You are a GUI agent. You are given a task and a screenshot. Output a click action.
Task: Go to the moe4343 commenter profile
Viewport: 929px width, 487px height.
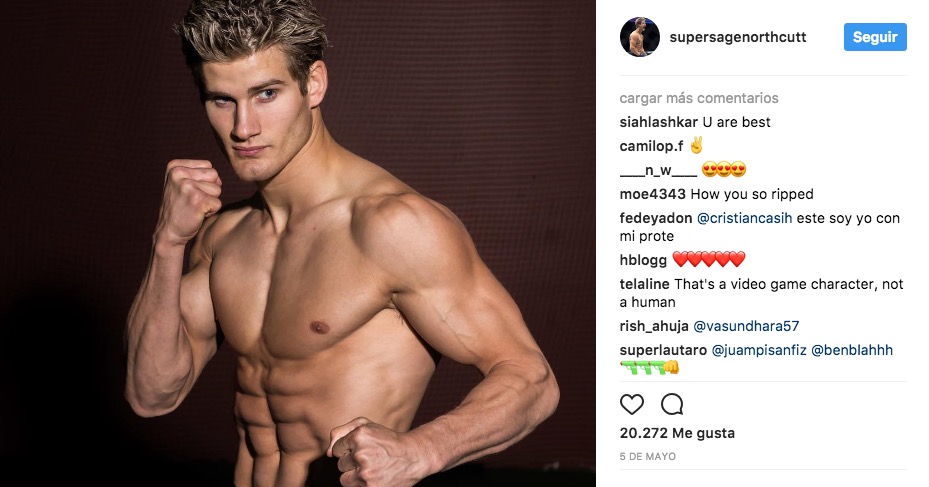tap(652, 194)
